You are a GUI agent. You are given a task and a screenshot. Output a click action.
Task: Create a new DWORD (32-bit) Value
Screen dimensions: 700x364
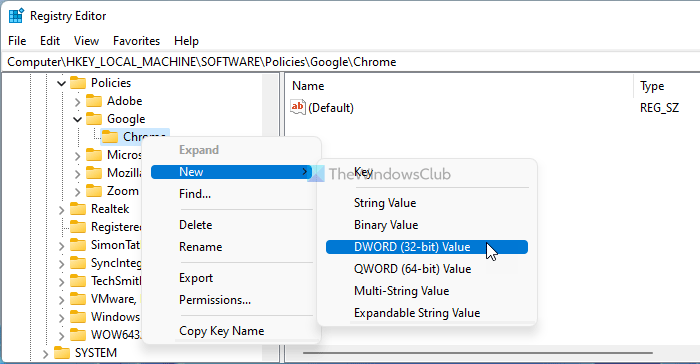(x=427, y=247)
